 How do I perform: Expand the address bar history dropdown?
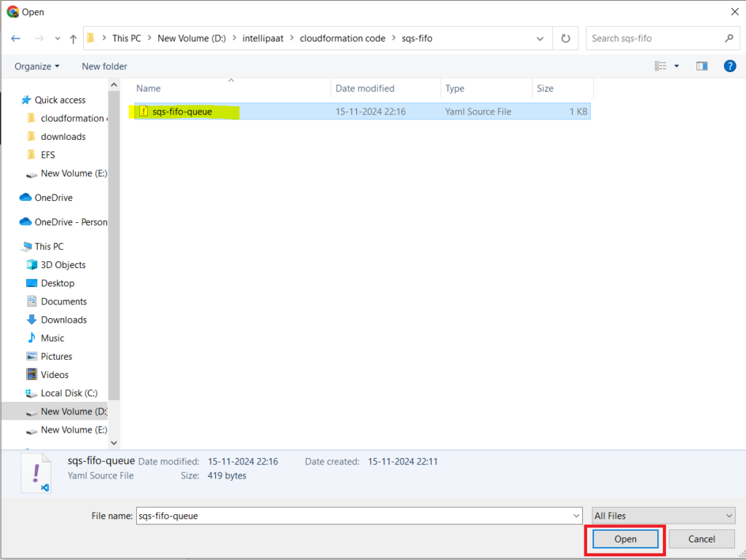point(540,39)
